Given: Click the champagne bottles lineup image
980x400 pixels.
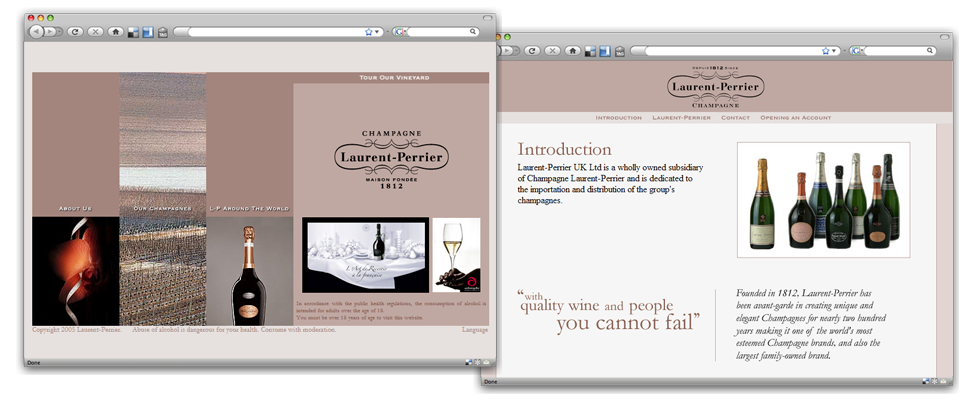Looking at the screenshot, I should pos(823,200).
